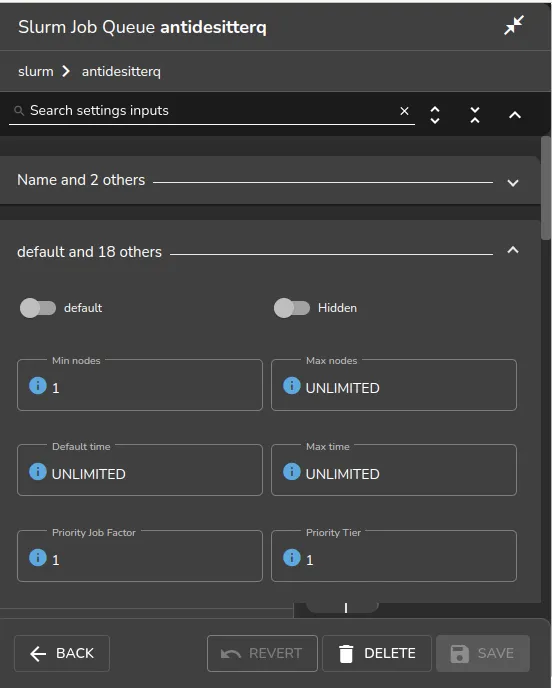This screenshot has width=552, height=688.
Task: Click the REVERT button
Action: (262, 653)
